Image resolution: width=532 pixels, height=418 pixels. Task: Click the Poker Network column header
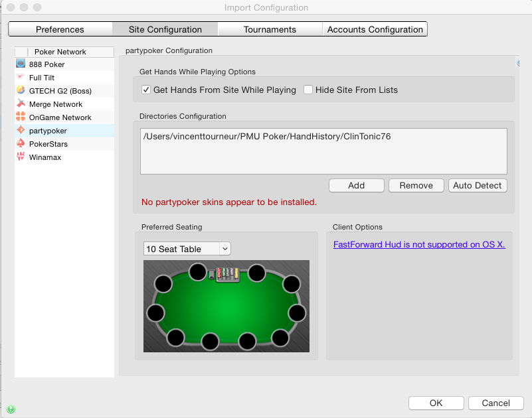(x=70, y=52)
